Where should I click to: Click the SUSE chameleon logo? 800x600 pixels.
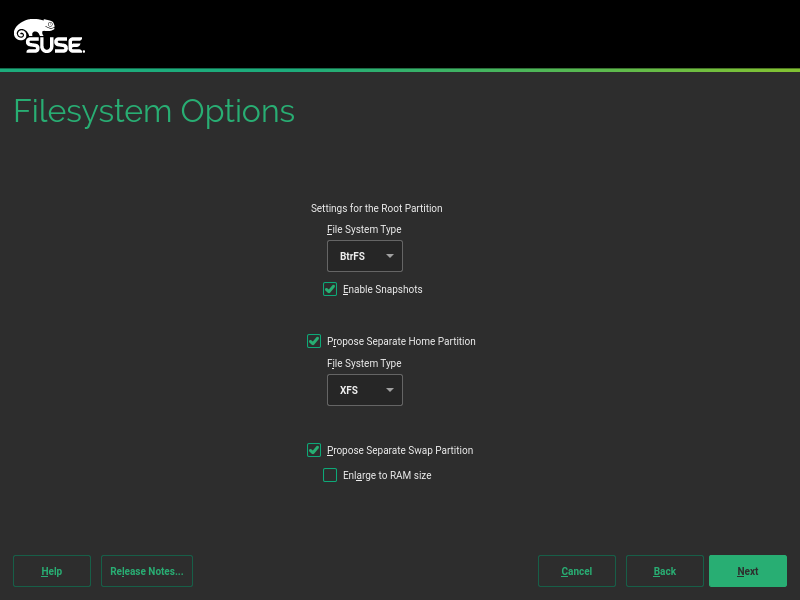click(x=48, y=36)
